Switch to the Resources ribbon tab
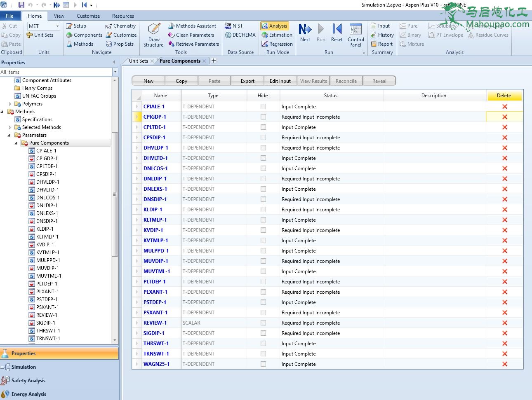The width and height of the screenshot is (532, 400). tap(123, 16)
